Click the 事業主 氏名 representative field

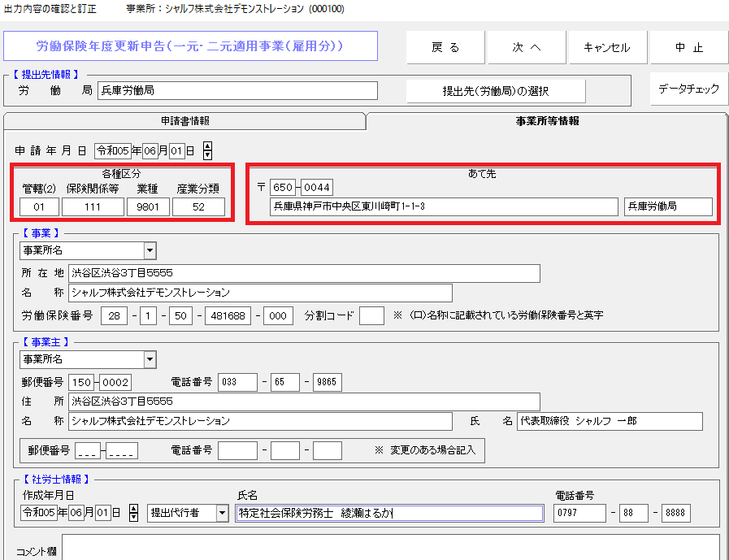pyautogui.click(x=609, y=421)
